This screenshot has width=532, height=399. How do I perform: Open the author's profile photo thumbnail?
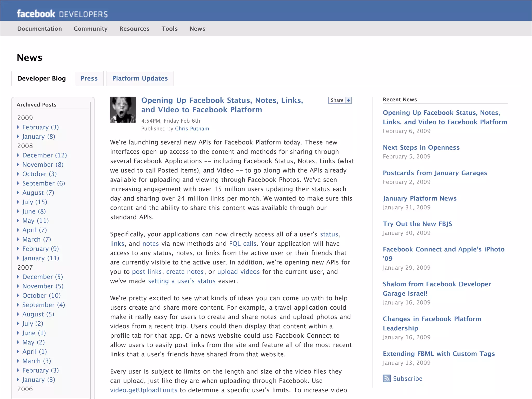[x=123, y=110]
